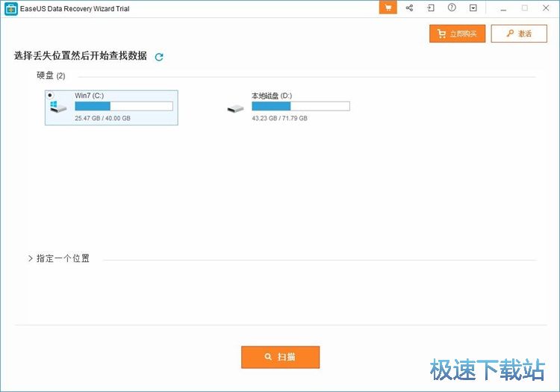Click the 本地磁盘 (D:) usage bar
560x392 pixels.
[301, 106]
